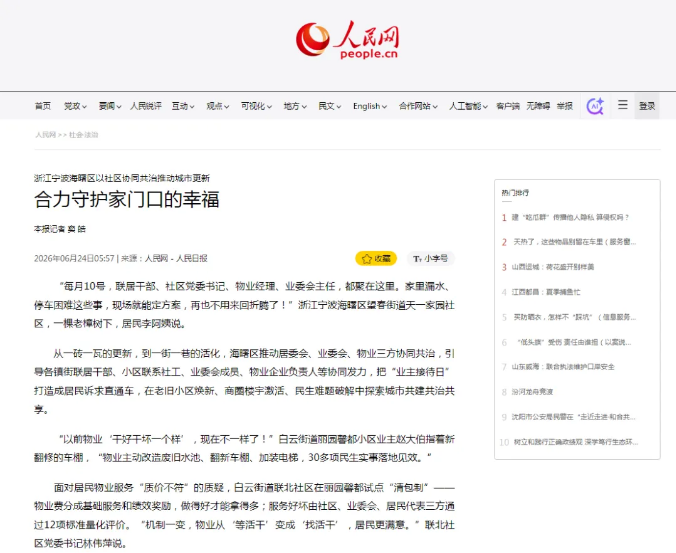Open hot-ranked article 3 山西运城 荷花盛开
This screenshot has height=553, width=676.
pos(553,267)
